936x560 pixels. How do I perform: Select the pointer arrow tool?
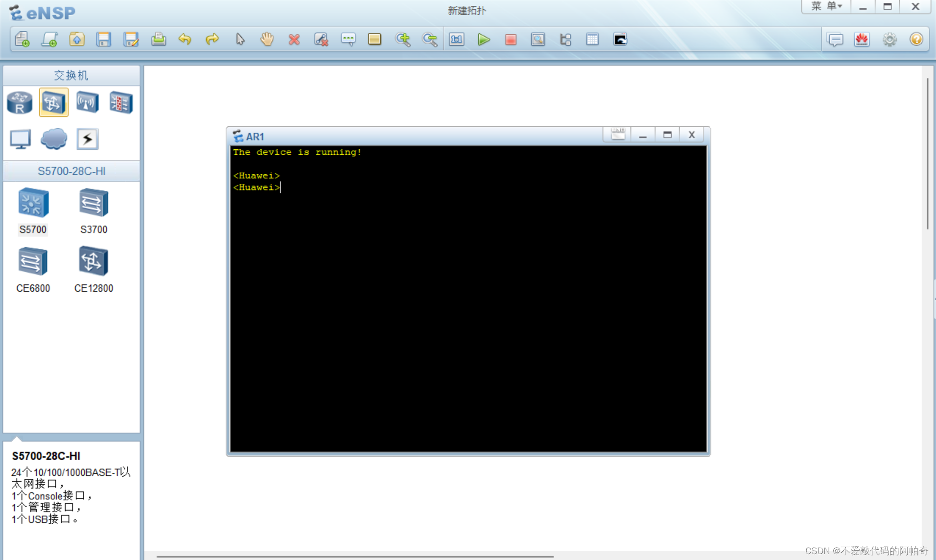pyautogui.click(x=240, y=39)
